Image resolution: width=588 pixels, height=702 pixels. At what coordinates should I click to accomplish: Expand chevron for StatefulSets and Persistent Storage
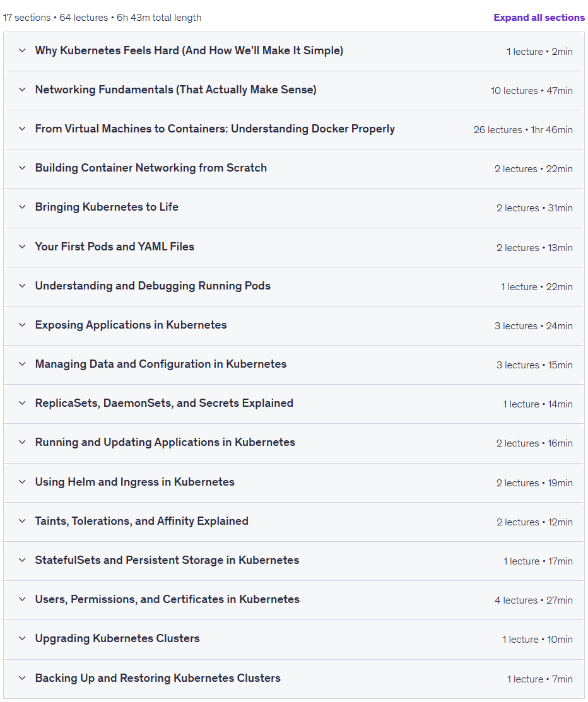tap(22, 560)
